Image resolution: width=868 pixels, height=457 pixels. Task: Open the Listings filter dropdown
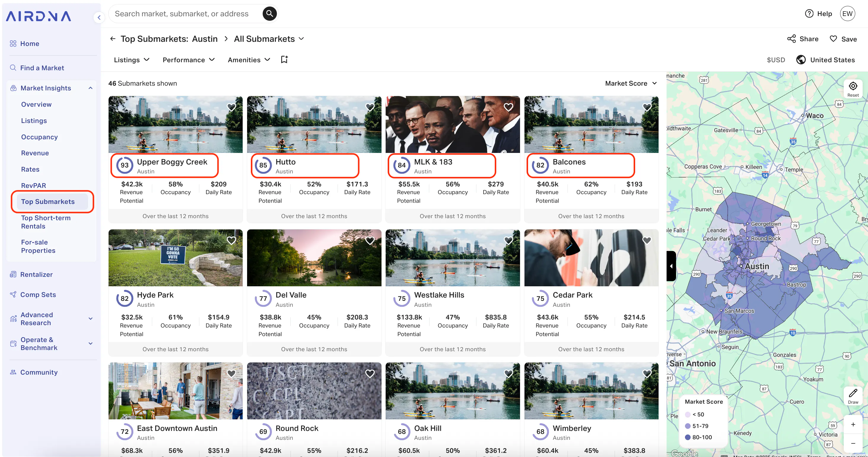131,60
